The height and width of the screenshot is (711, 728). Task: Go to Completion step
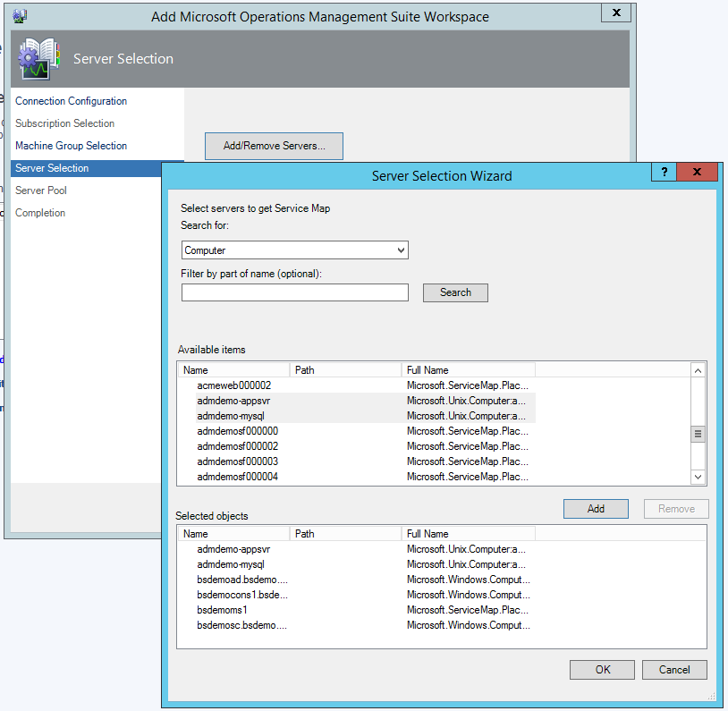pos(40,213)
